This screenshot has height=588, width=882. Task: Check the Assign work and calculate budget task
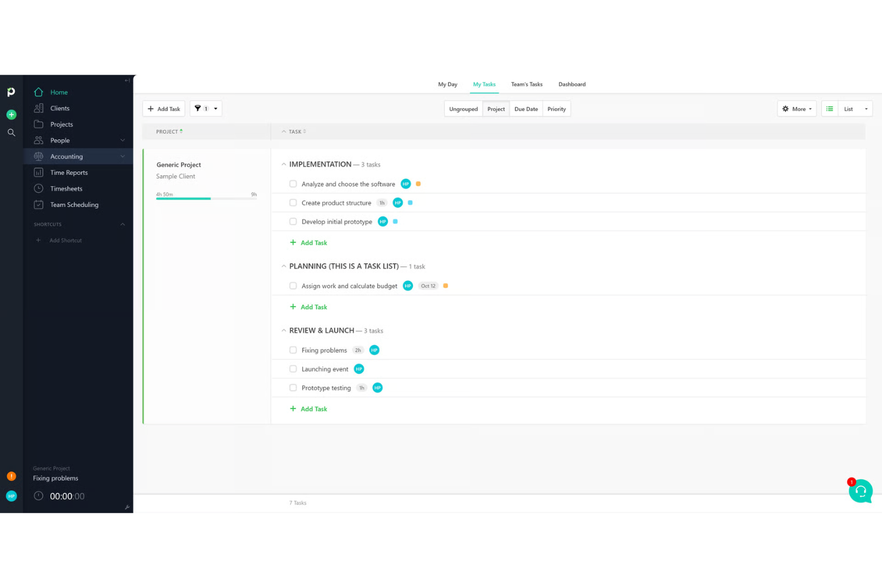(293, 285)
